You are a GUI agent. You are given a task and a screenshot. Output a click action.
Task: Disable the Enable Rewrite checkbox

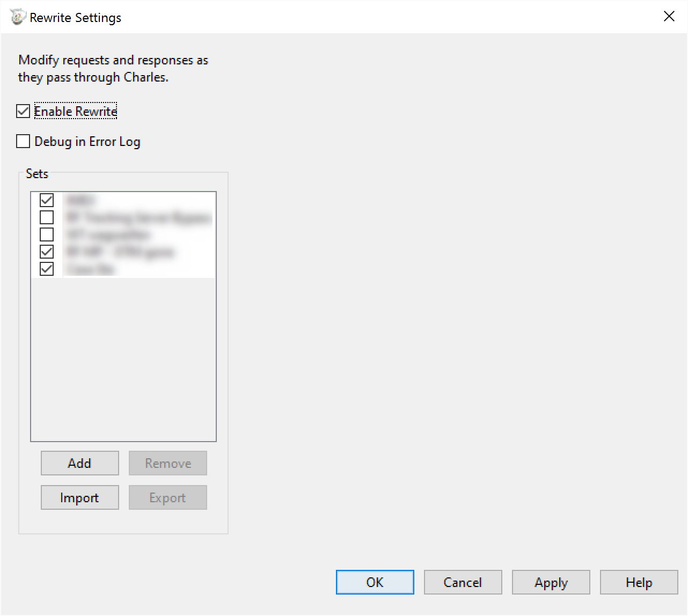click(23, 112)
